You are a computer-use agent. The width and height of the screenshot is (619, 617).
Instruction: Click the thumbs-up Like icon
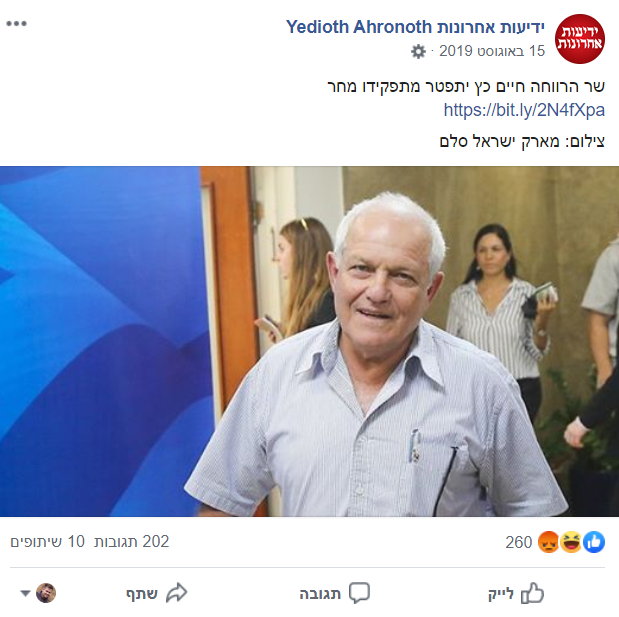[533, 593]
